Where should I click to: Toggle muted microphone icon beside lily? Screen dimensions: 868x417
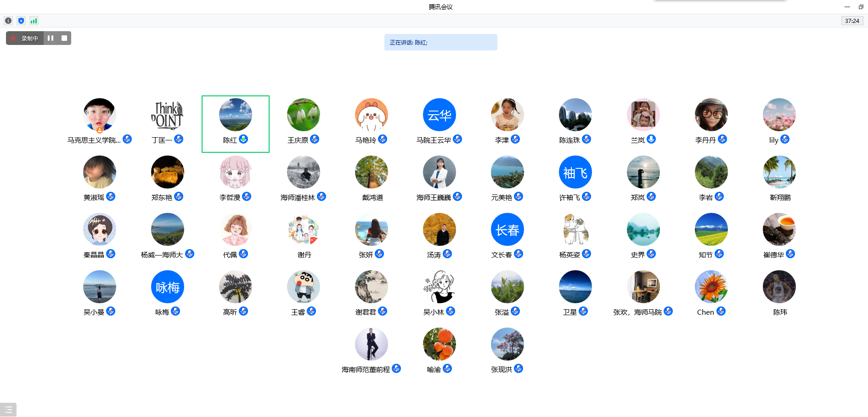(x=785, y=139)
